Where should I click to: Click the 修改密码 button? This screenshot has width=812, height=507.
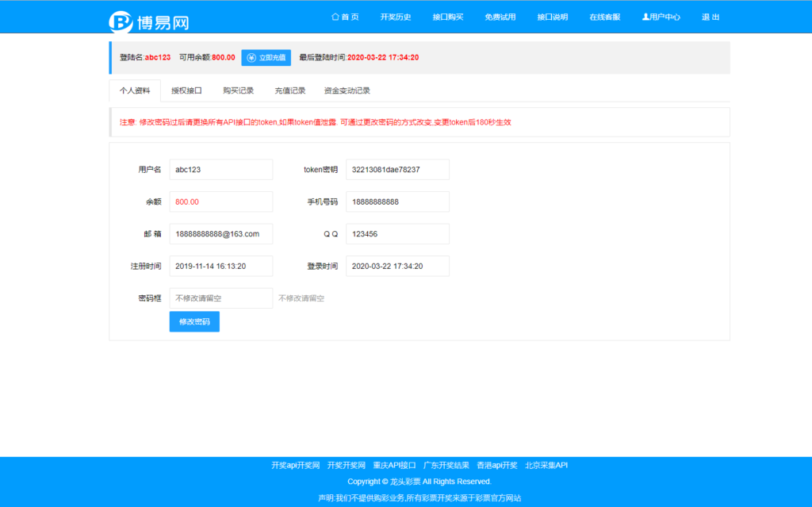[x=194, y=321]
